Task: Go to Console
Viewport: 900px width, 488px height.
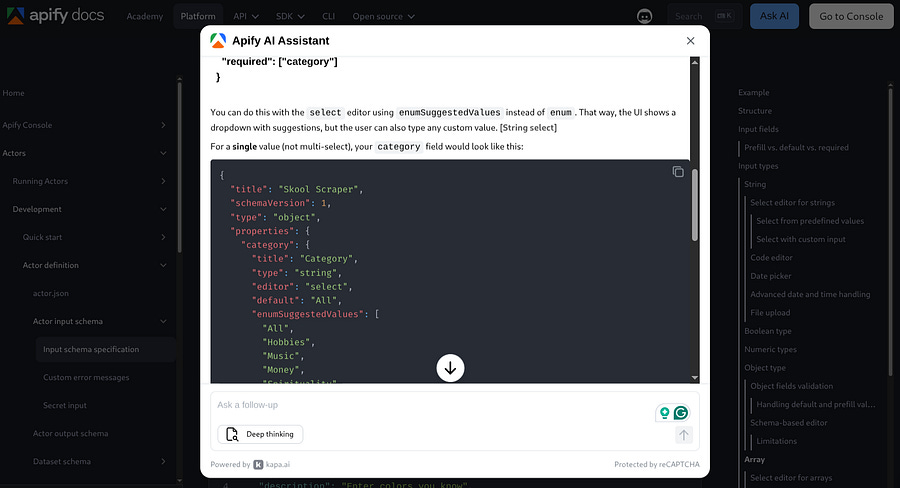Action: coord(851,16)
